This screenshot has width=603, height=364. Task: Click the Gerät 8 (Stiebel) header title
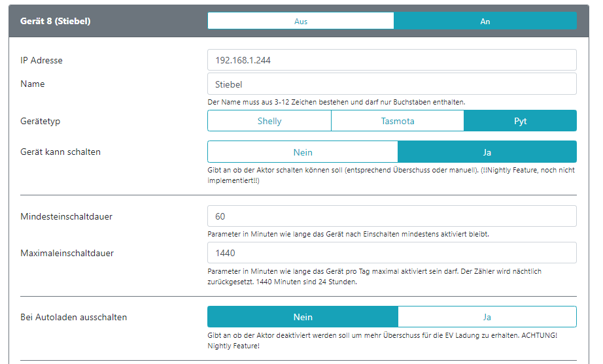coord(56,21)
